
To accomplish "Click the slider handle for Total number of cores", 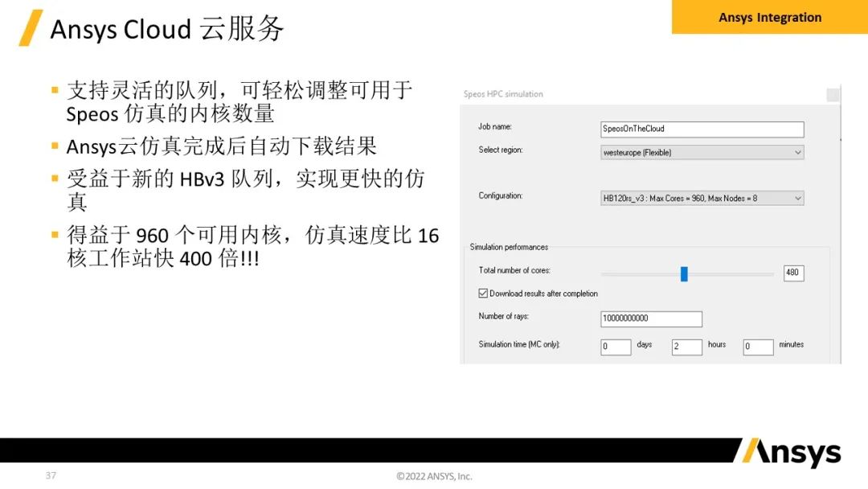I will pyautogui.click(x=684, y=273).
